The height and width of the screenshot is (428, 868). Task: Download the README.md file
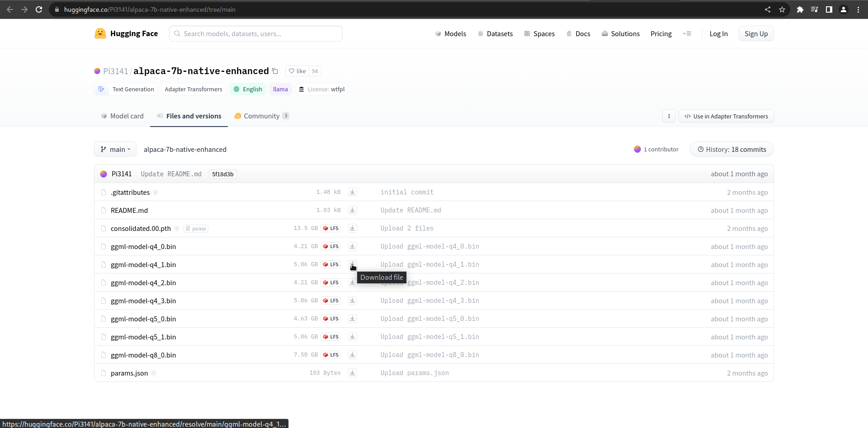pyautogui.click(x=352, y=210)
